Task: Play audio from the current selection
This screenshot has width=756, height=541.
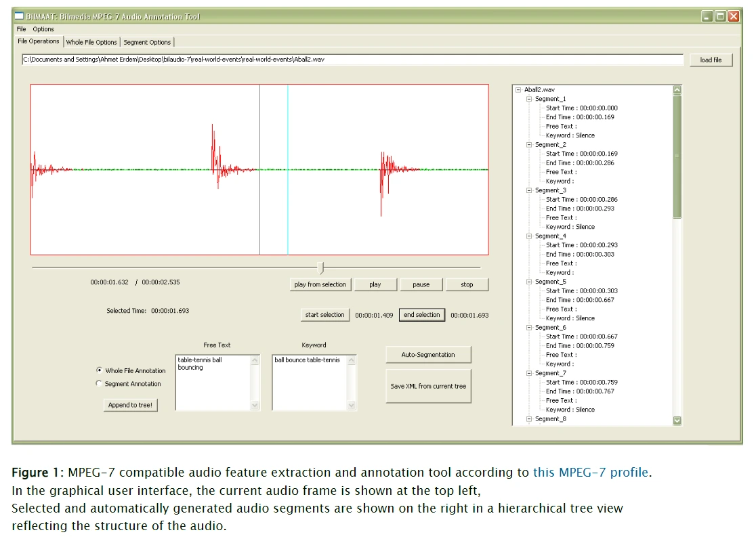Action: [320, 284]
